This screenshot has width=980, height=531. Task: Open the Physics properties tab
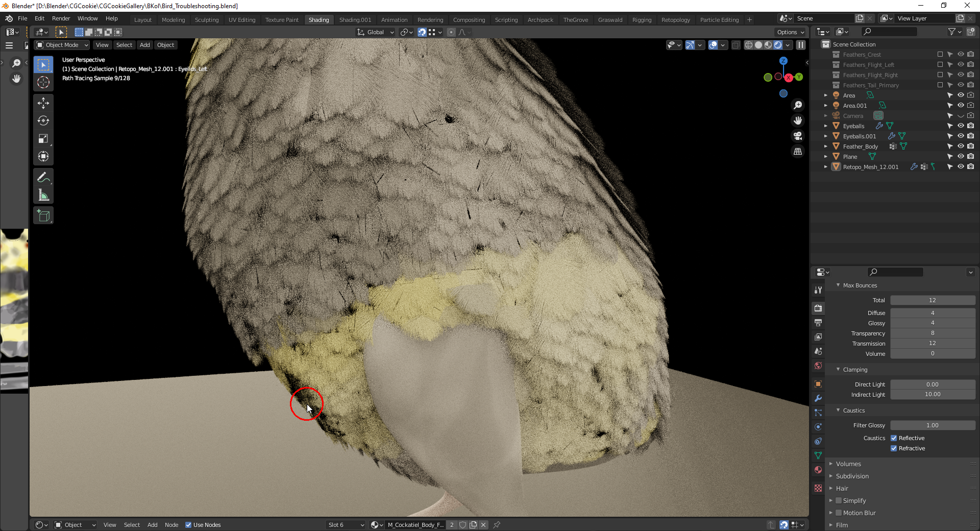[x=818, y=427]
